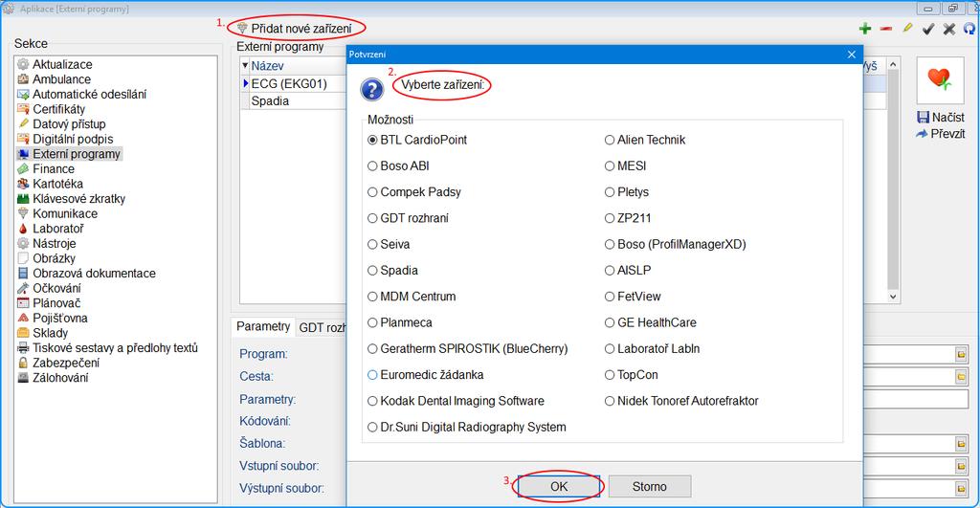The width and height of the screenshot is (980, 508).
Task: Select Planmeca radio option
Action: coord(400,323)
